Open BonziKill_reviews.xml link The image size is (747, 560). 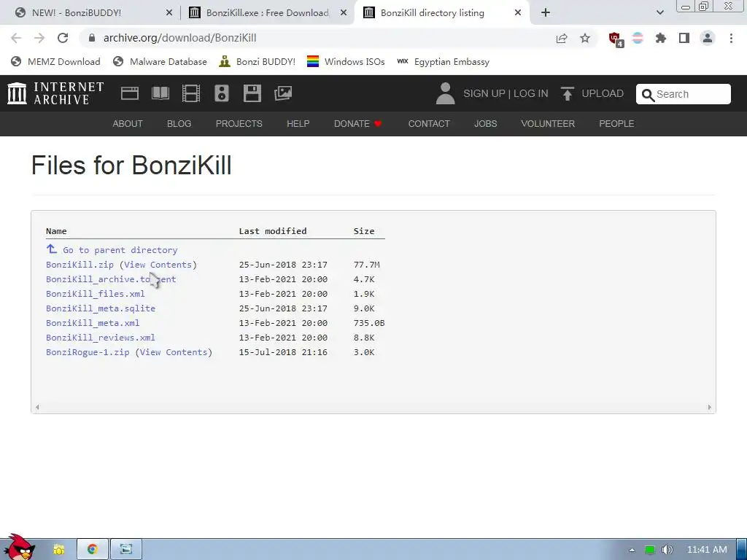pyautogui.click(x=101, y=338)
